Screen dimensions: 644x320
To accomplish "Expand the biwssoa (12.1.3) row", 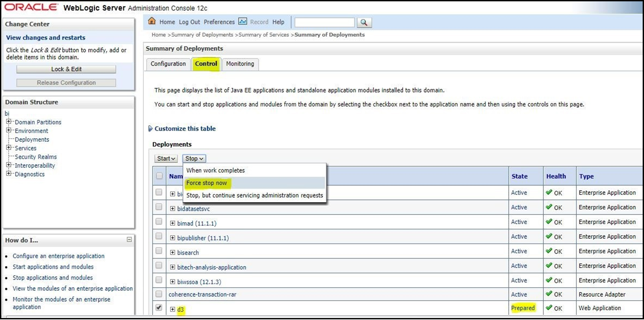I will pyautogui.click(x=173, y=282).
